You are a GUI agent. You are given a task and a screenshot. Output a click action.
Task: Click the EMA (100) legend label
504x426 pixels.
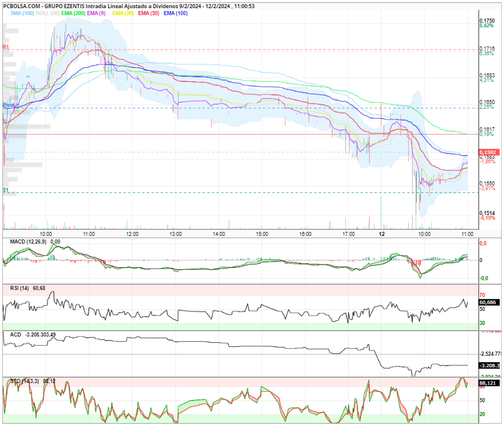point(176,13)
